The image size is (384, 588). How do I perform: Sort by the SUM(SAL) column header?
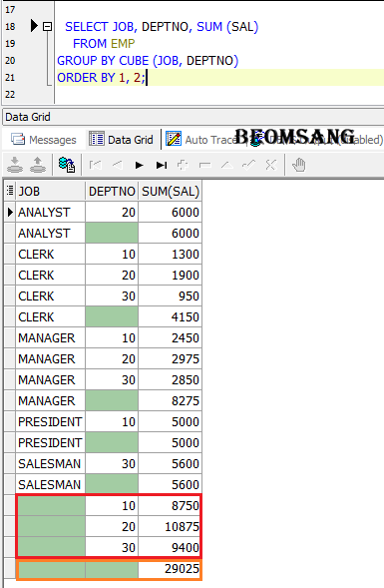click(171, 192)
